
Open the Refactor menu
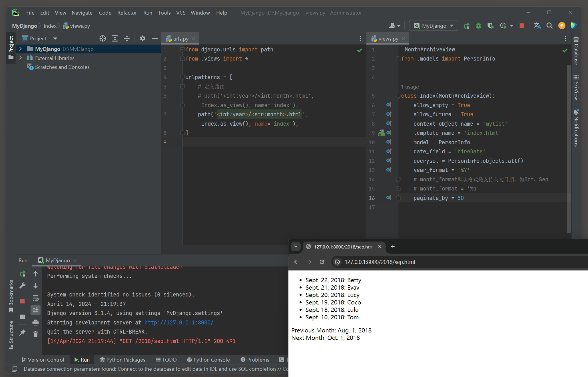click(x=127, y=13)
